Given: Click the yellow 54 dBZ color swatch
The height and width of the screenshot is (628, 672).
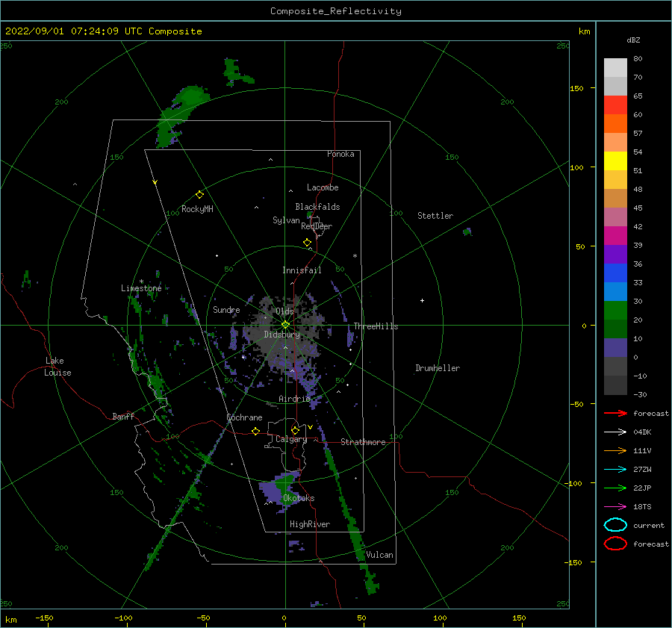Looking at the screenshot, I should tap(615, 161).
